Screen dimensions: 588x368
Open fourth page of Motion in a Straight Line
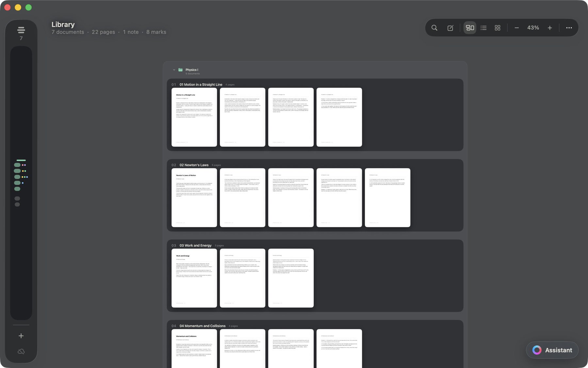click(x=339, y=117)
